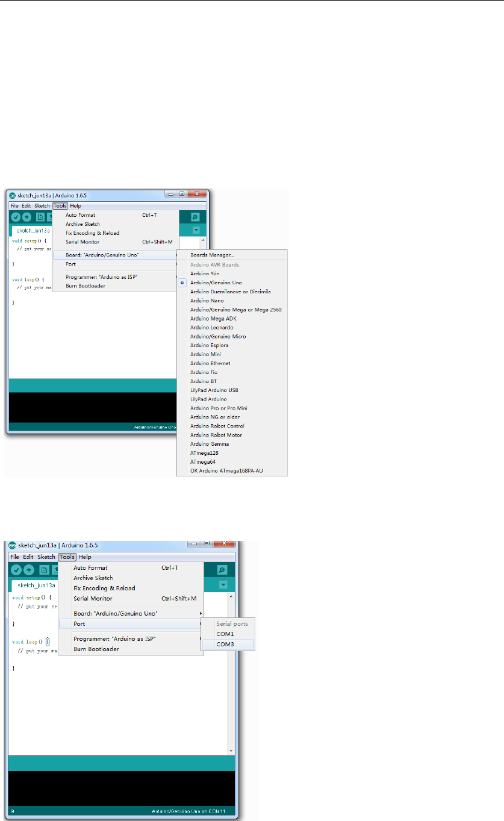Screen dimensions: 504x821
Task: Open the tab dropdown arrow in the upper window
Action: (x=196, y=230)
